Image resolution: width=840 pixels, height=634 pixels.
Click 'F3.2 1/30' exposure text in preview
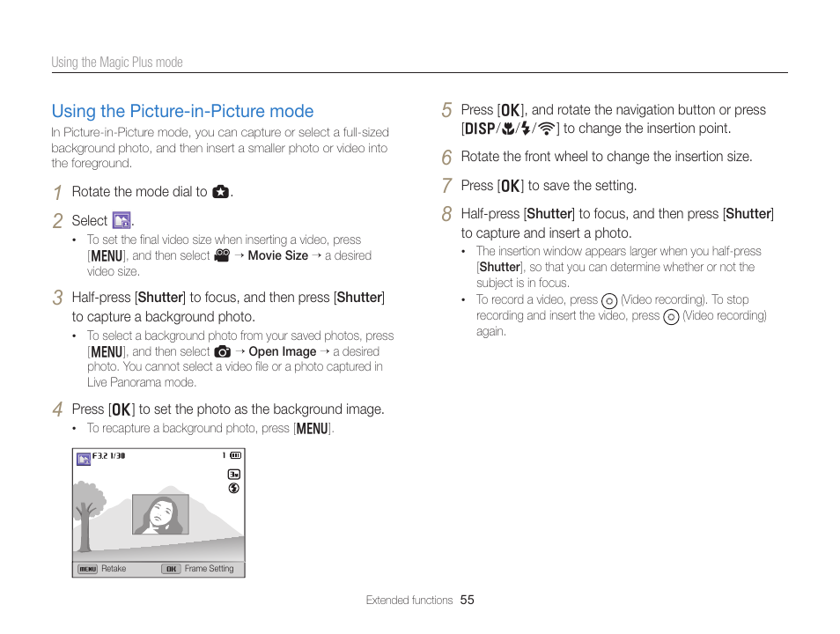[109, 455]
